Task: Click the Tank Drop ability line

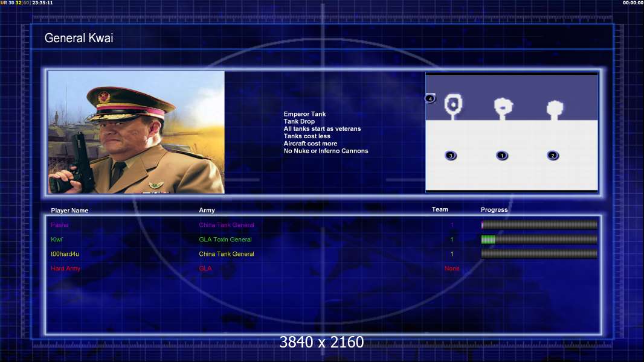Action: click(x=299, y=121)
